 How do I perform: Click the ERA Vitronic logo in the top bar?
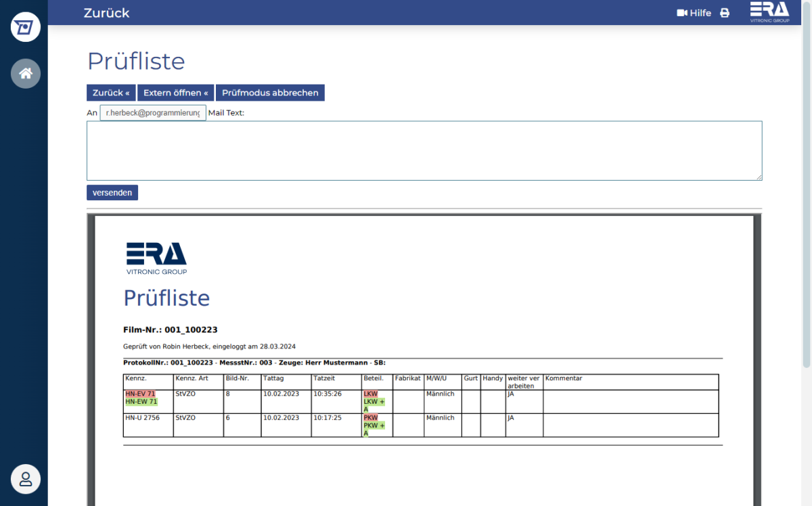[x=769, y=12]
